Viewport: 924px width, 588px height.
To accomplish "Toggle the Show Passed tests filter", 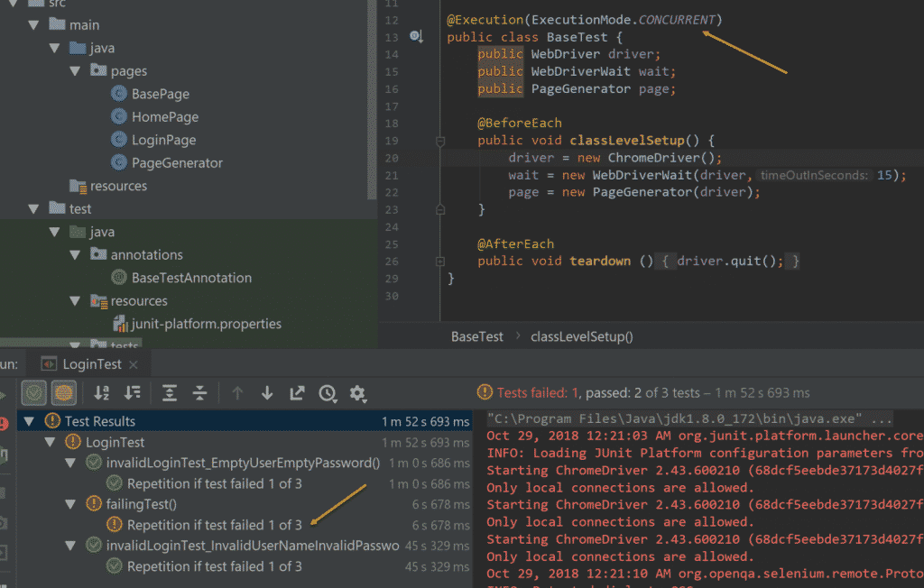I will [x=33, y=393].
